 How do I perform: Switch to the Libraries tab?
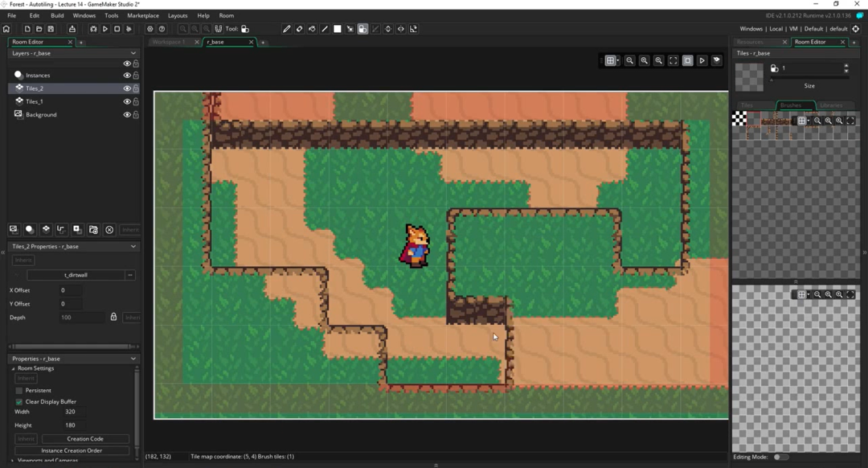click(x=830, y=105)
